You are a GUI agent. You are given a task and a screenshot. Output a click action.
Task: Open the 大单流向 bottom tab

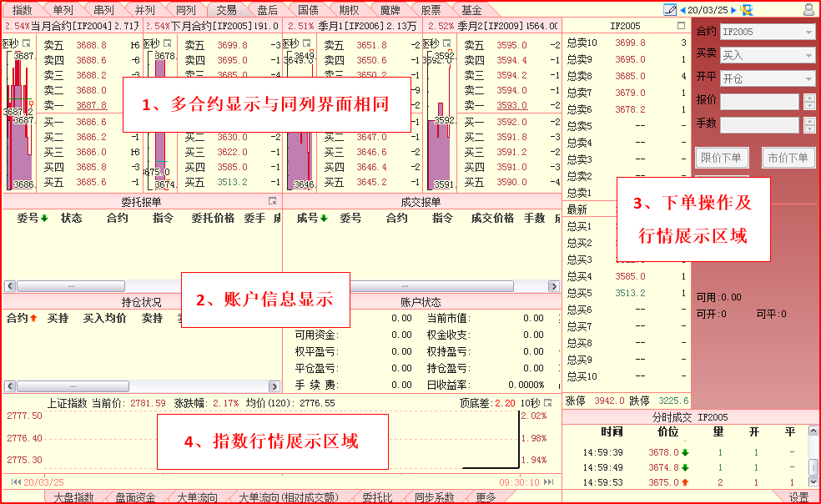pos(198,497)
